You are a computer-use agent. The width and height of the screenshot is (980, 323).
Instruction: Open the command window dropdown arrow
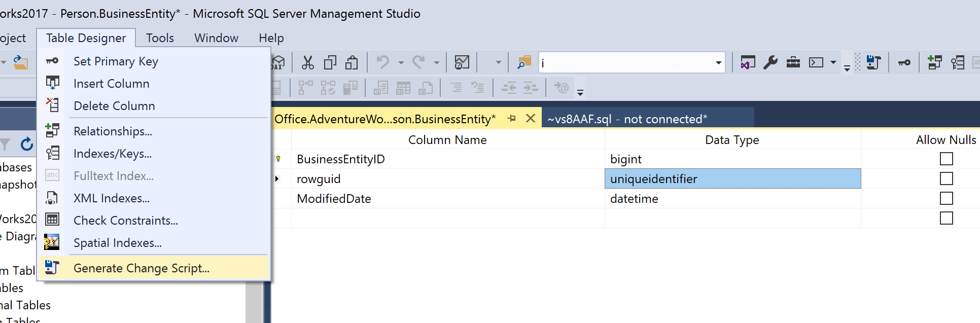click(x=833, y=63)
